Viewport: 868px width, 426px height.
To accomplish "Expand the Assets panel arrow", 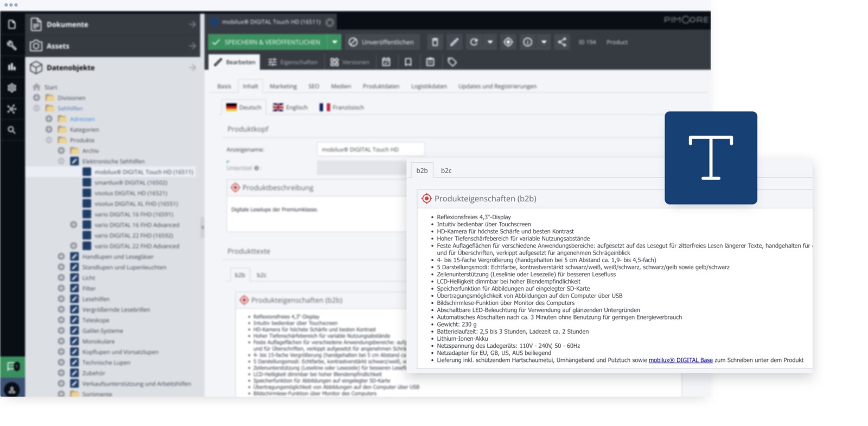I will pos(192,46).
